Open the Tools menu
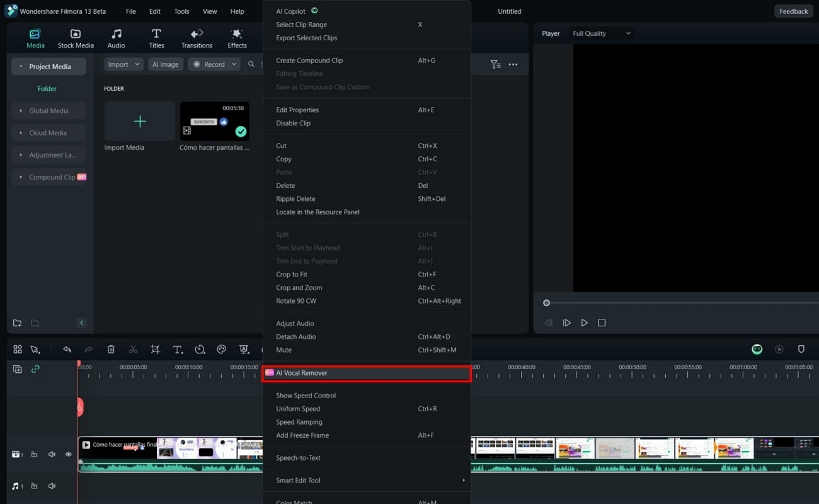819x504 pixels. [x=181, y=11]
